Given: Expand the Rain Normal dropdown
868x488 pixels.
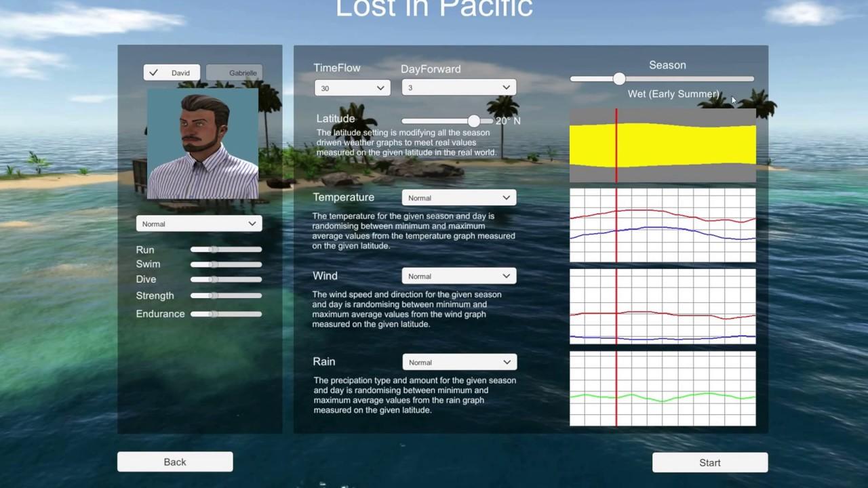Looking at the screenshot, I should click(x=459, y=362).
